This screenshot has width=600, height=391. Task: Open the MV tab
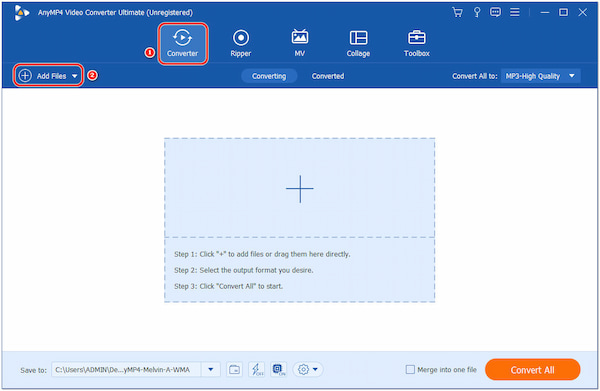[300, 44]
